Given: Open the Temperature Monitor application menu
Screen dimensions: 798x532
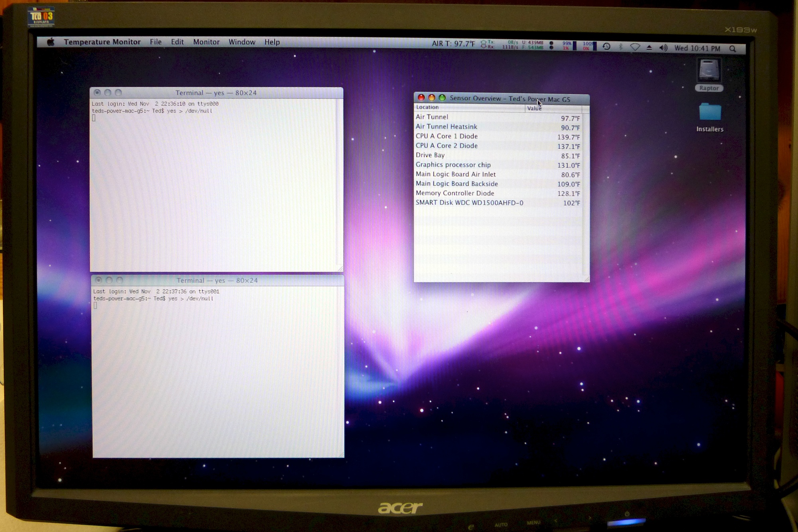Looking at the screenshot, I should pyautogui.click(x=102, y=42).
